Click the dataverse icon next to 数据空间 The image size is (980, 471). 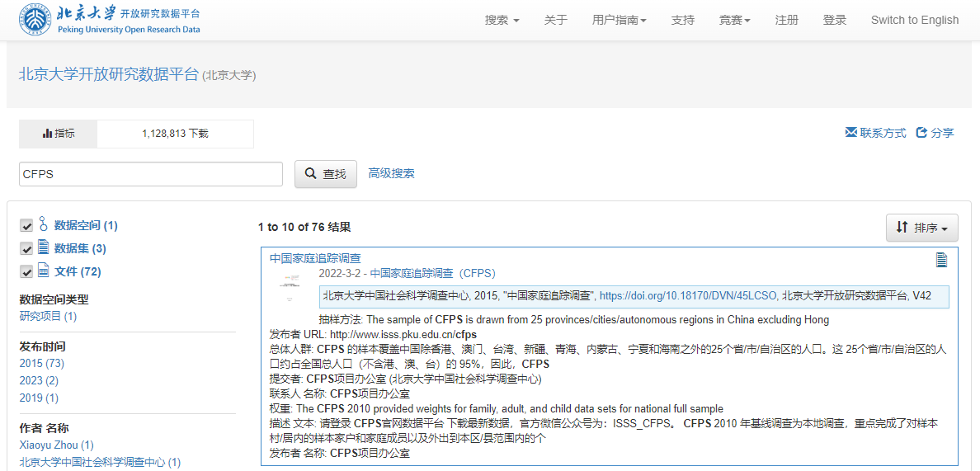point(43,224)
